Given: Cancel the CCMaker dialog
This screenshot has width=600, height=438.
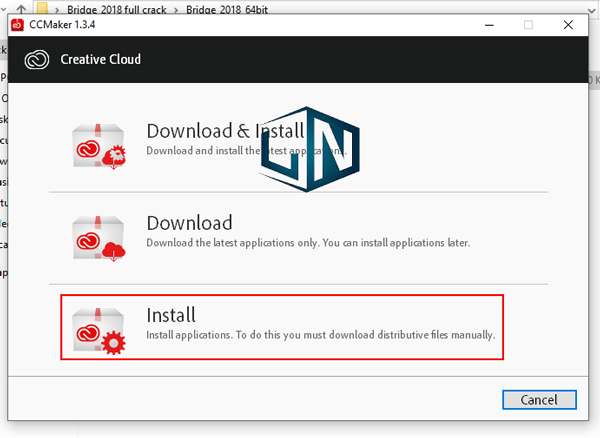Looking at the screenshot, I should [x=539, y=400].
